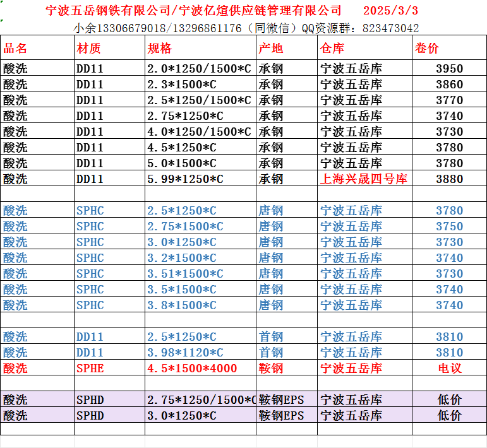Click the 承钢 cell in the 2.3*1500*C row
This screenshot has width=487, height=448.
point(287,84)
